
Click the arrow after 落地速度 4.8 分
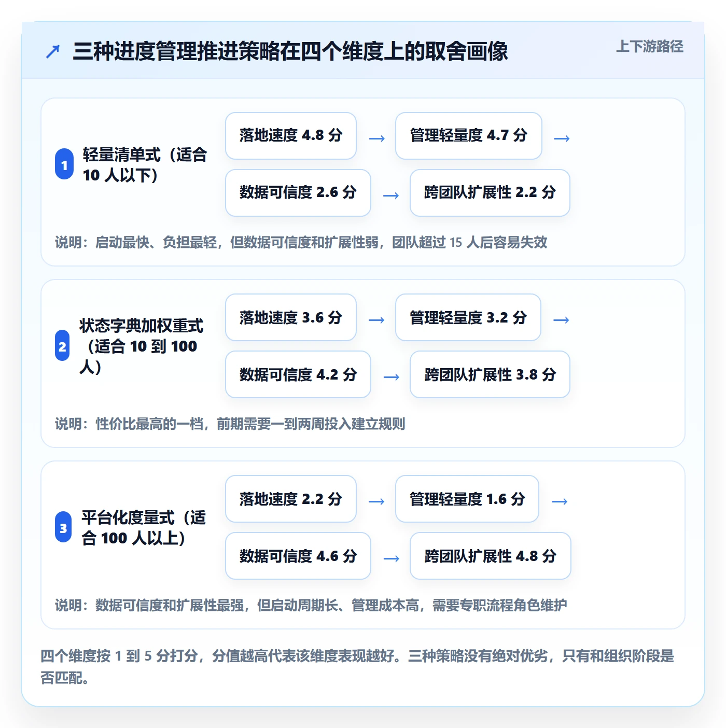(377, 138)
